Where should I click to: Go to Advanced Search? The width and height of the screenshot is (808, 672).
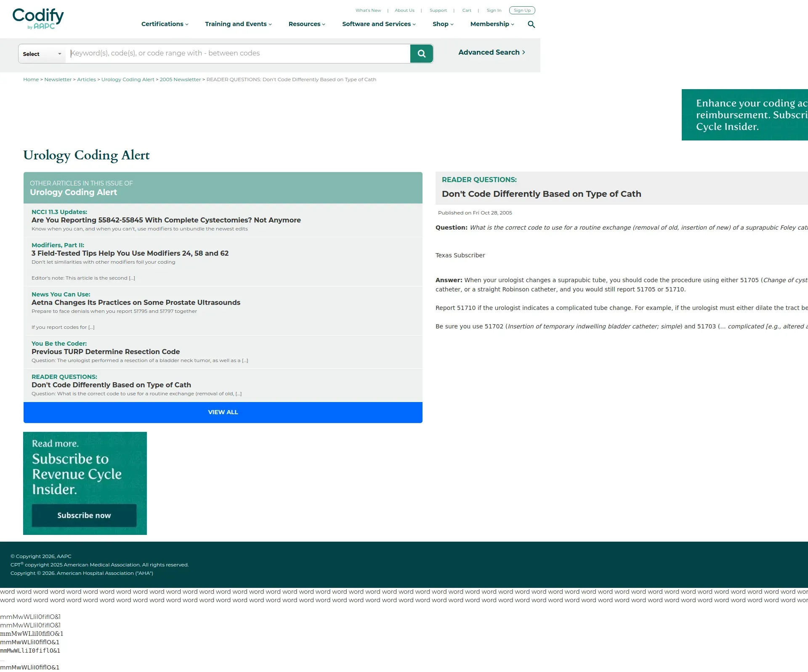coord(492,52)
